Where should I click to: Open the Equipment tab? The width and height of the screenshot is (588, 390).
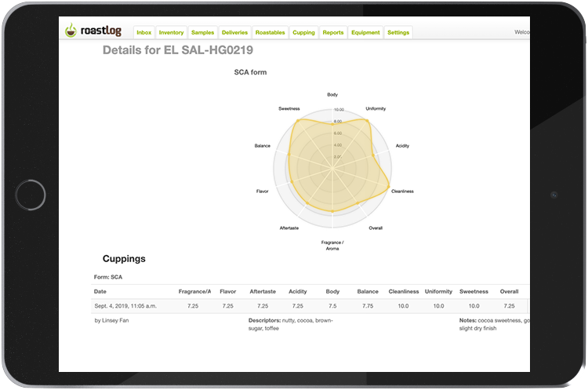(365, 33)
